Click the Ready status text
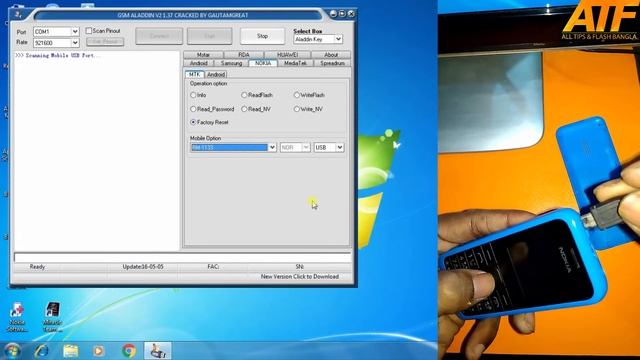 point(37,267)
